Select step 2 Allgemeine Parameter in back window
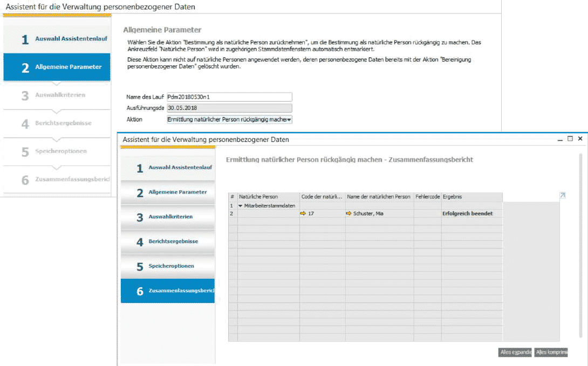Image resolution: width=588 pixels, height=366 pixels. tap(57, 67)
